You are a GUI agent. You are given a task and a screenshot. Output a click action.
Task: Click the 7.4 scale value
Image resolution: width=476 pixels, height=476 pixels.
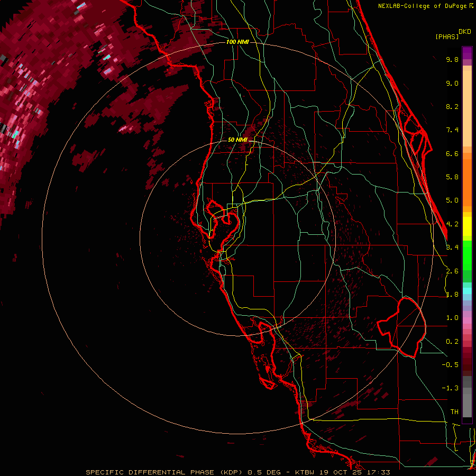[x=452, y=130]
